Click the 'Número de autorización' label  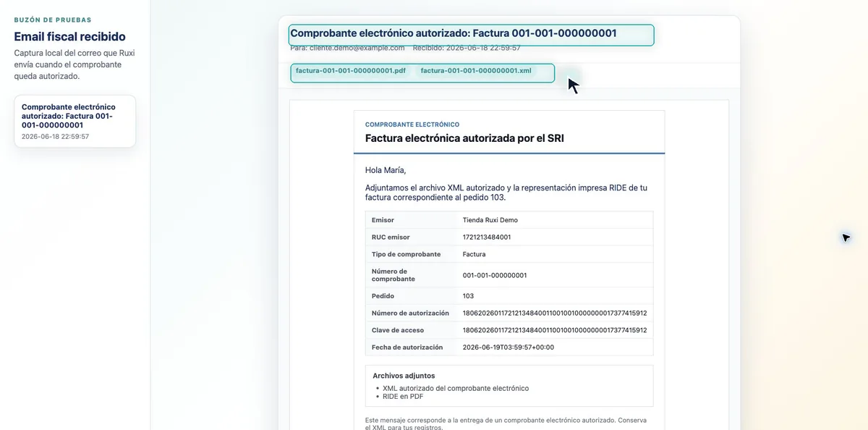tap(412, 313)
